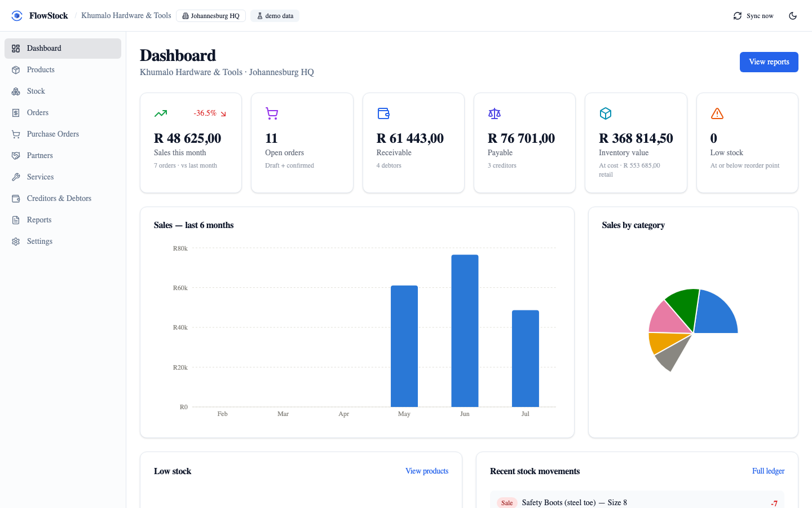This screenshot has height=508, width=812.
Task: Click the R 368 814,50 inventory value
Action: [x=636, y=138]
